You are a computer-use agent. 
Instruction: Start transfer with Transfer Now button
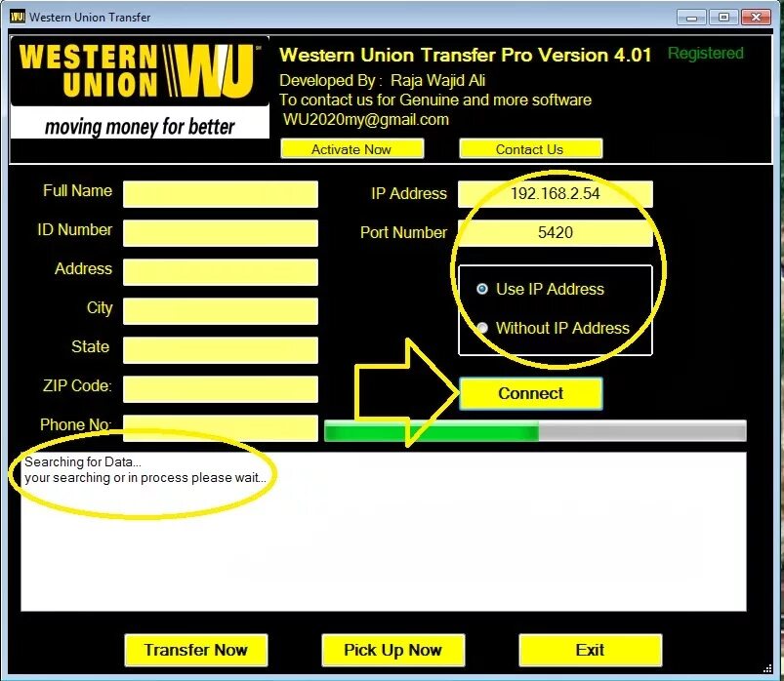[x=196, y=650]
